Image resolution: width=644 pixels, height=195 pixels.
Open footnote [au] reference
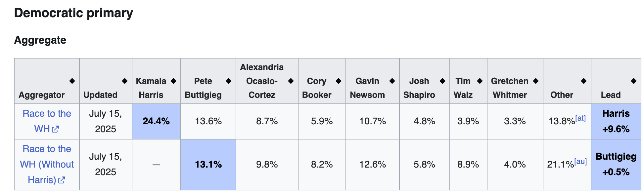tap(580, 161)
